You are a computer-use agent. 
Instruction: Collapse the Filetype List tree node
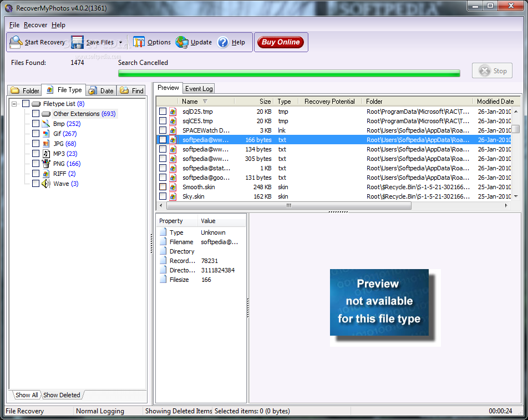[14, 104]
